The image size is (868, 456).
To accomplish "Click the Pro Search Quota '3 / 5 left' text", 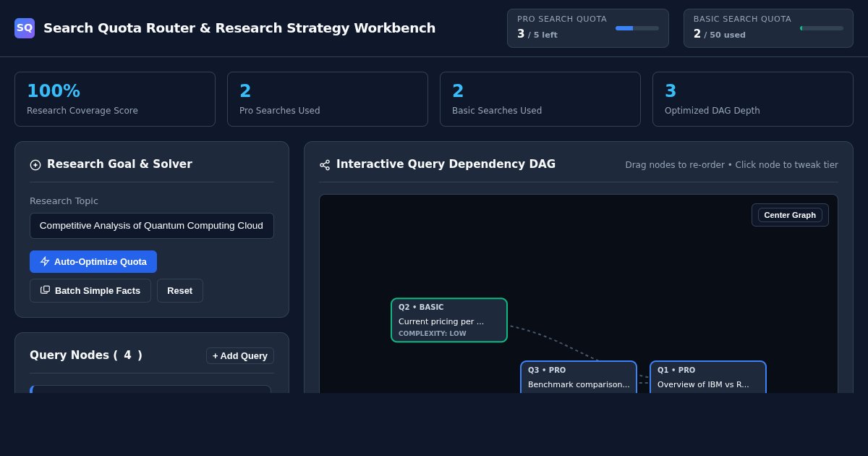I will (537, 34).
